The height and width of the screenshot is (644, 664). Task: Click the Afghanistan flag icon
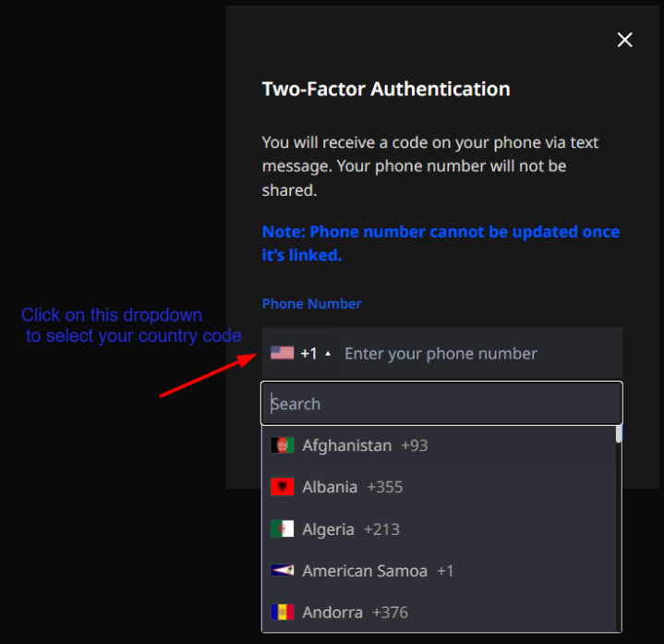(283, 445)
